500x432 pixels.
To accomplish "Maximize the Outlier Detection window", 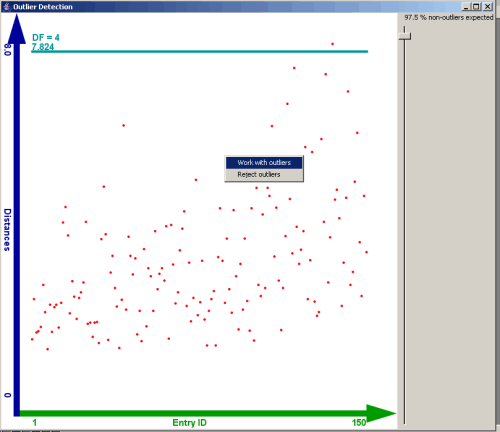I will click(477, 7).
